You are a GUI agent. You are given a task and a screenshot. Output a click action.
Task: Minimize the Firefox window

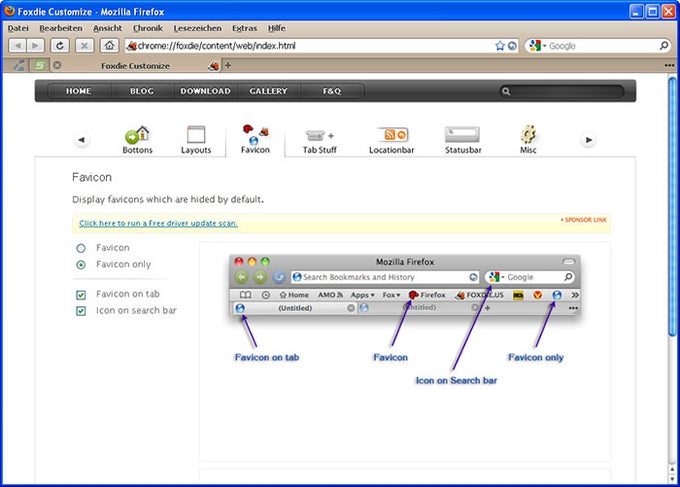pyautogui.click(x=636, y=11)
